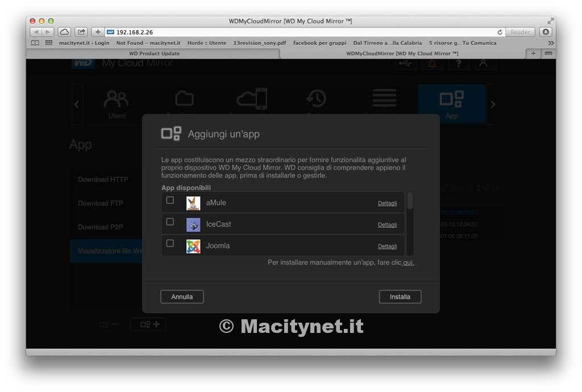Go forward with Safari forward arrow
Image resolution: width=582 pixels, height=392 pixels.
(x=48, y=32)
